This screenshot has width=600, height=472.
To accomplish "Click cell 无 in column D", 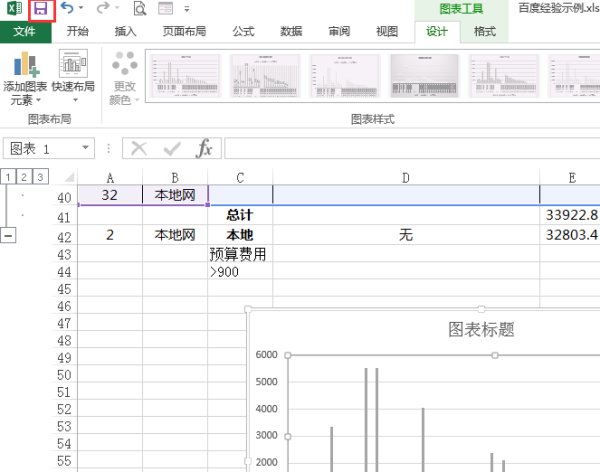I will pyautogui.click(x=406, y=235).
